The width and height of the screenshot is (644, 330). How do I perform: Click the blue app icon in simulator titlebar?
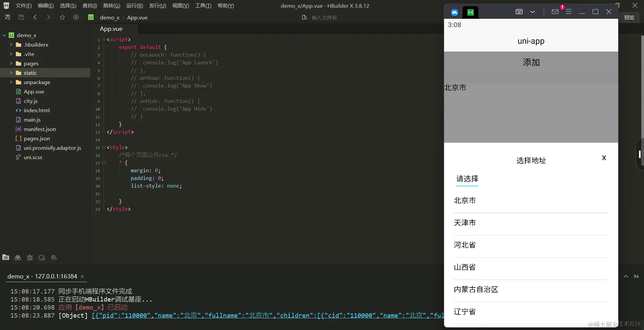point(454,12)
